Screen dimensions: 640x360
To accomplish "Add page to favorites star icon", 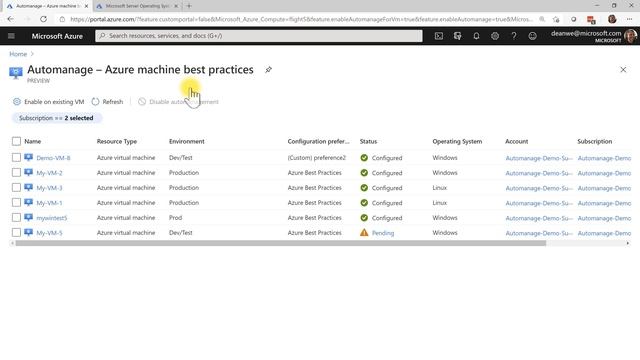I will coord(556,19).
